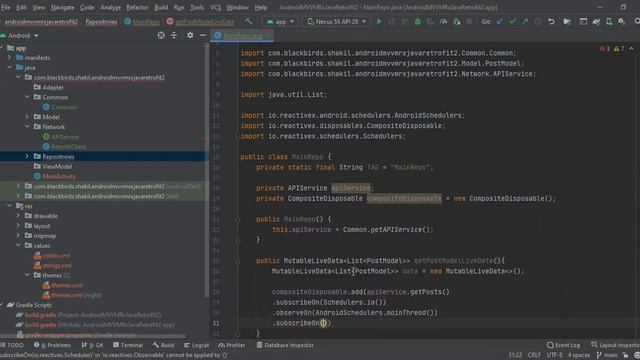
Task: Open the Logcat tool window
Action: pyautogui.click(x=196, y=345)
